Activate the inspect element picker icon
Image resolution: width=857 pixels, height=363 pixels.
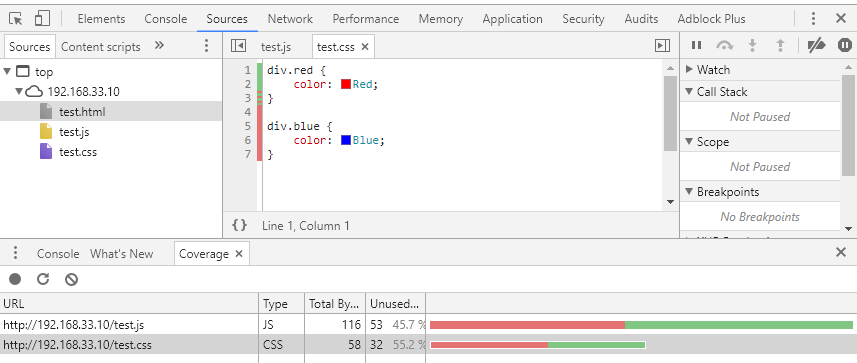click(16, 19)
